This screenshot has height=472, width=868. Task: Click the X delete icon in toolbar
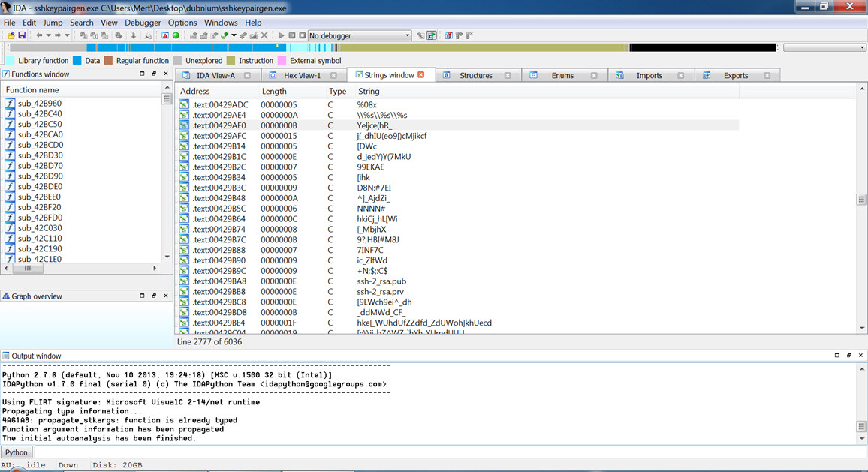[264, 35]
